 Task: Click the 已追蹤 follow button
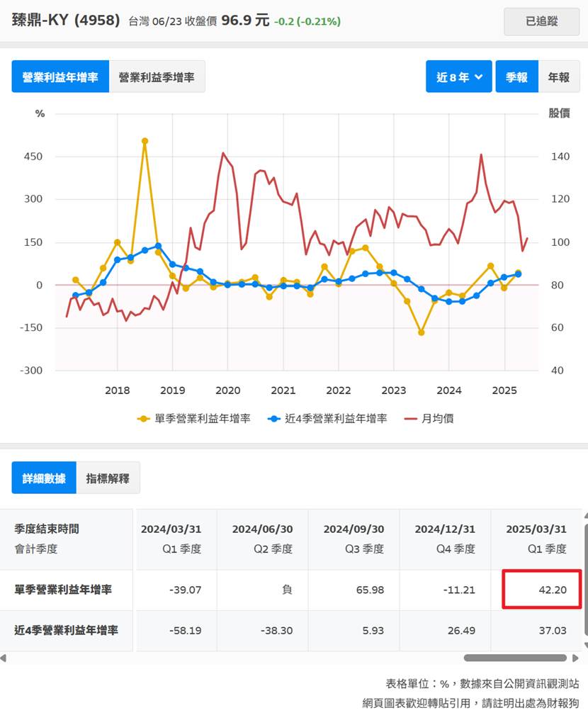tap(541, 21)
